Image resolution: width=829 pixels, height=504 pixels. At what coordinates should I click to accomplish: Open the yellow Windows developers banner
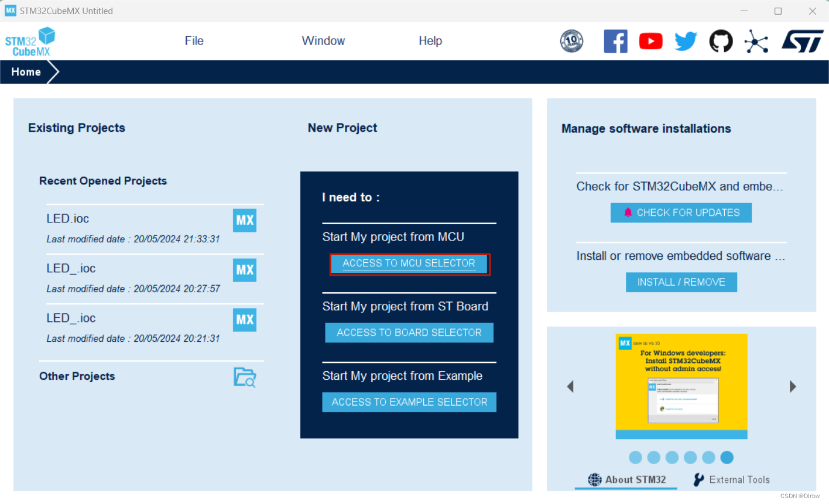tap(681, 386)
